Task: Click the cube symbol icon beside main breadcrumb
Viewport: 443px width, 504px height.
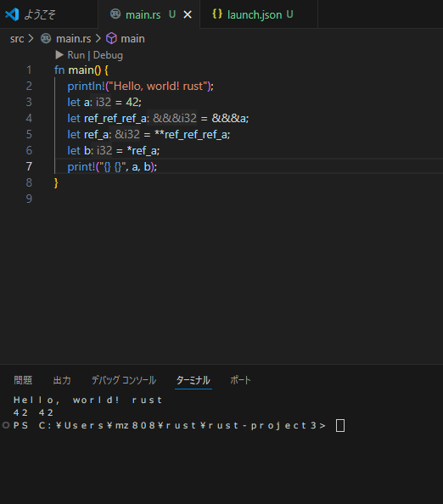Action: point(111,38)
